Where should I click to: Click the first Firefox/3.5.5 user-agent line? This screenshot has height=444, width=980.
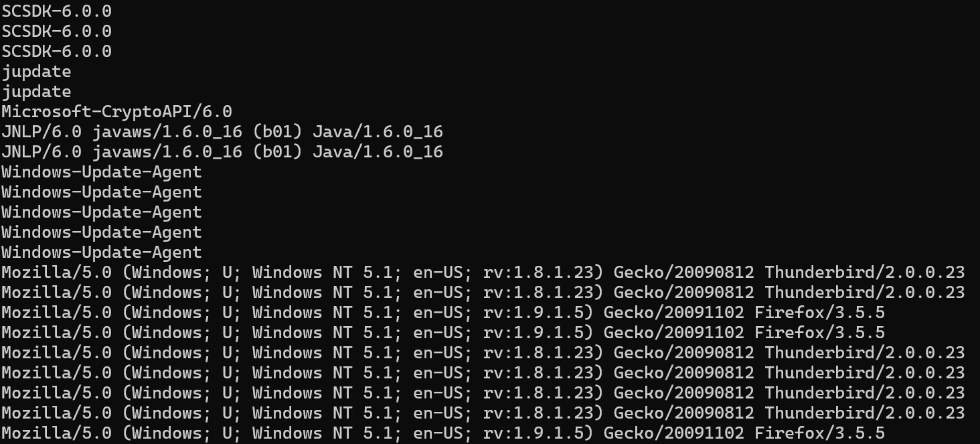coord(443,313)
